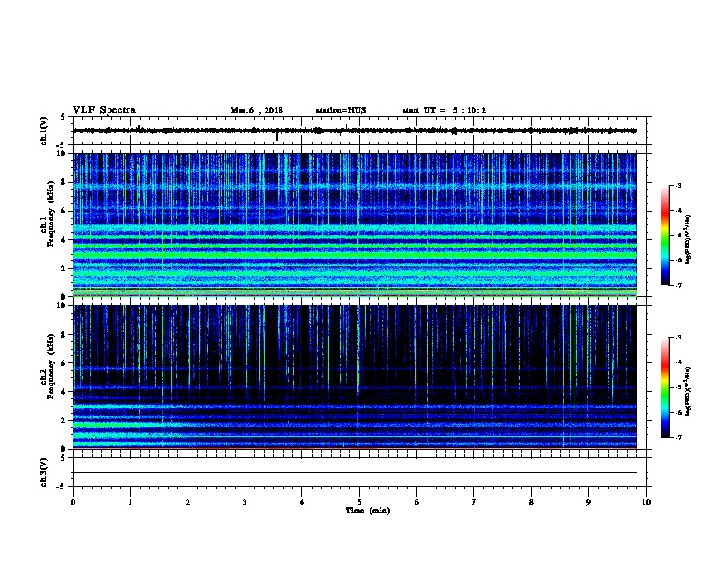Screen dimensions: 728x563
Task: Click the flat ch.3 voltage trace line
Action: (355, 473)
